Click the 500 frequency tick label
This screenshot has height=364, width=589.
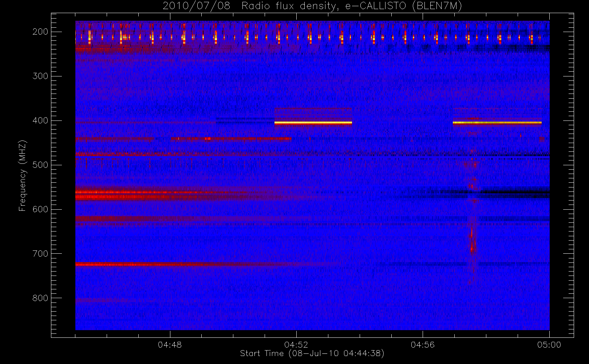pos(40,165)
